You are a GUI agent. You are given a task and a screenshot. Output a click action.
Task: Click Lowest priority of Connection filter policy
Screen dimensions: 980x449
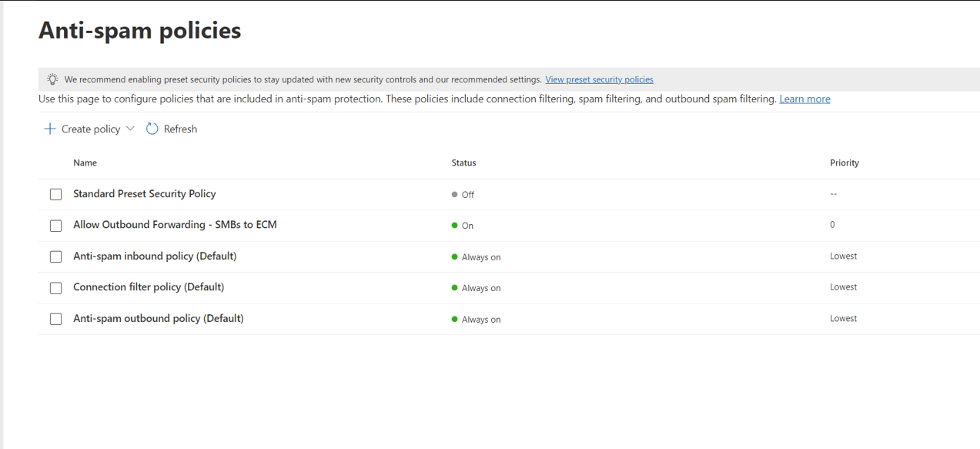point(843,286)
